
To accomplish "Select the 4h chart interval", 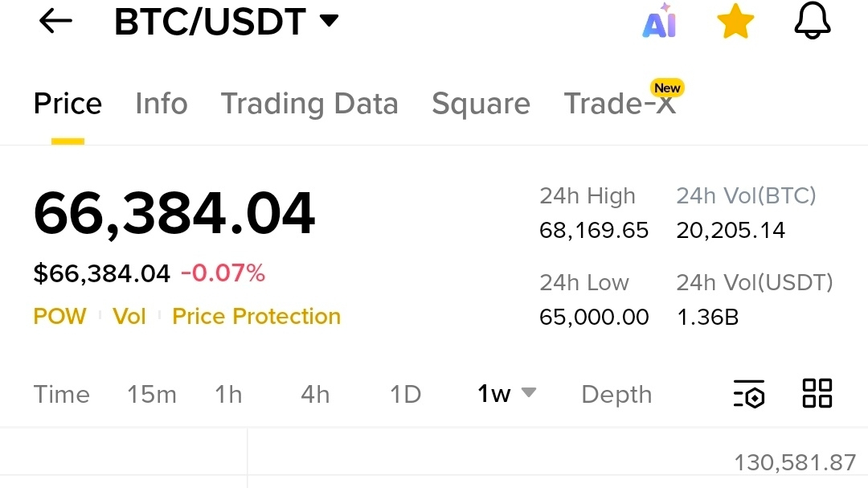I will [x=315, y=395].
